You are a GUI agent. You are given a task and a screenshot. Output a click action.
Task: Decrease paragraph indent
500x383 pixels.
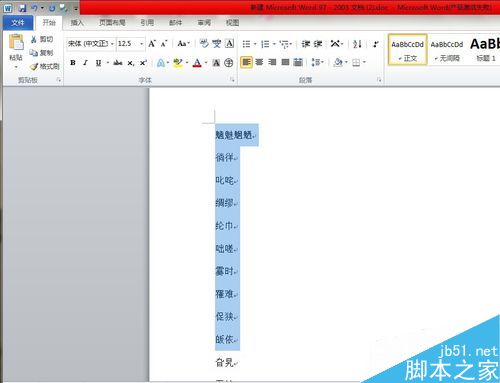tap(306, 44)
